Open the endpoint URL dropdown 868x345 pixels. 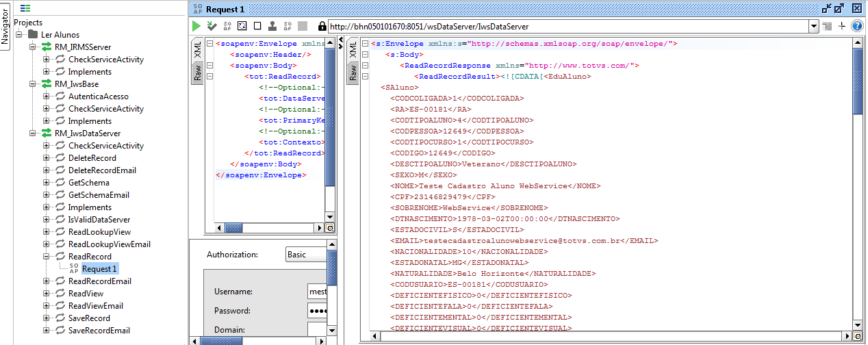click(814, 26)
